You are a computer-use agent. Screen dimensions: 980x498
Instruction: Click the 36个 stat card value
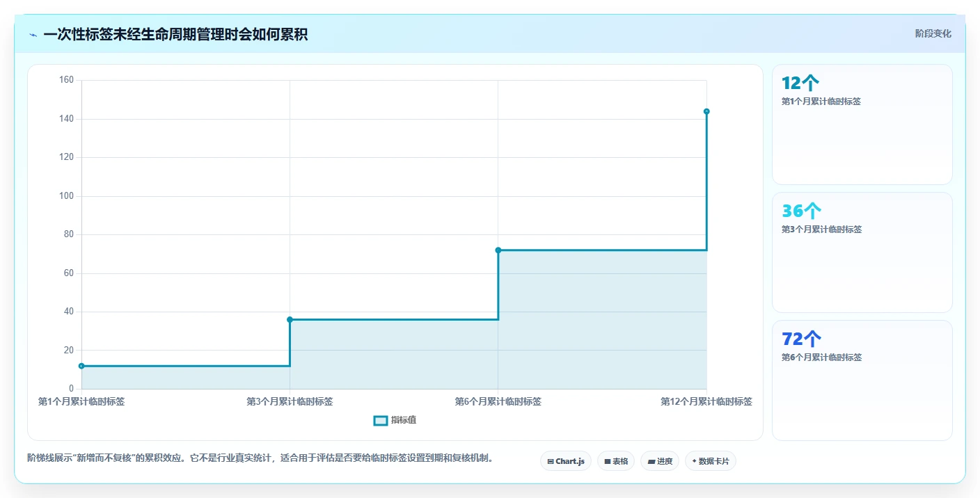(802, 211)
